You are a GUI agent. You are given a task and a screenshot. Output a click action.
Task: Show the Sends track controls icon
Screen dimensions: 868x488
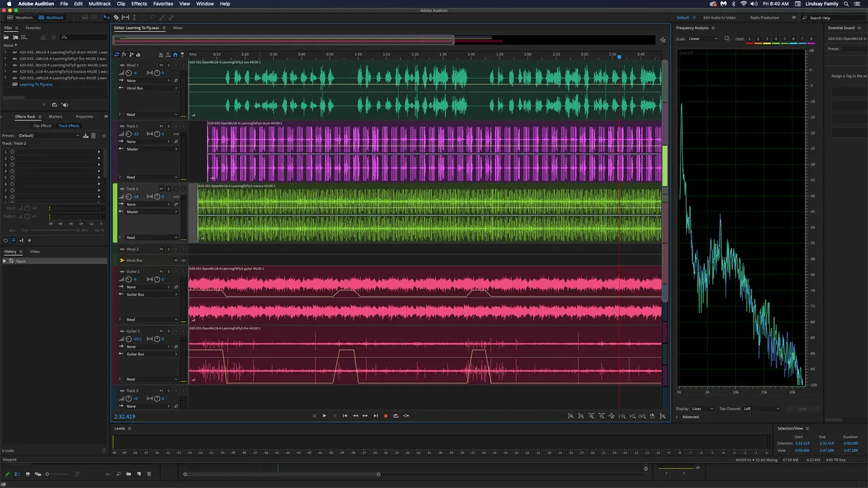[x=131, y=54]
